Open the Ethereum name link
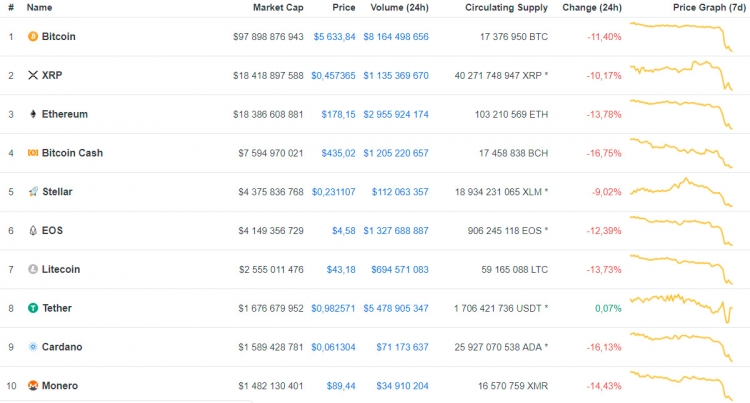This screenshot has height=403, width=750. [x=65, y=114]
